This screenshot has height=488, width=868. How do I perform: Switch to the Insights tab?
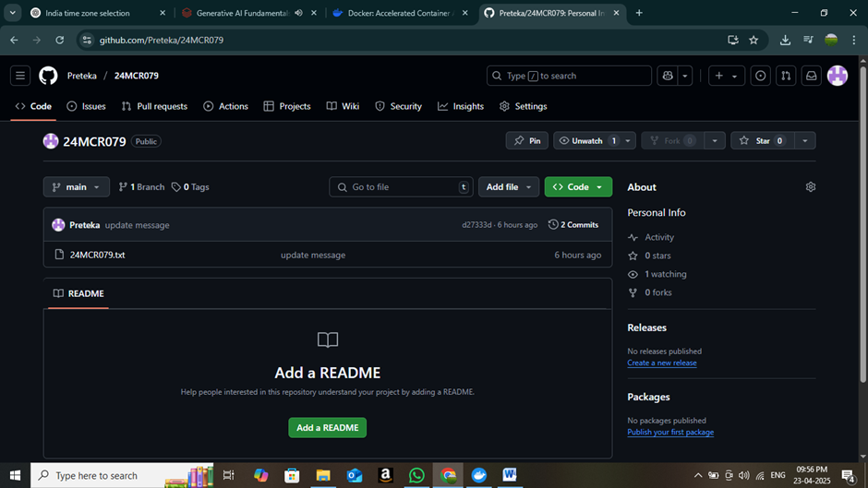click(x=461, y=106)
